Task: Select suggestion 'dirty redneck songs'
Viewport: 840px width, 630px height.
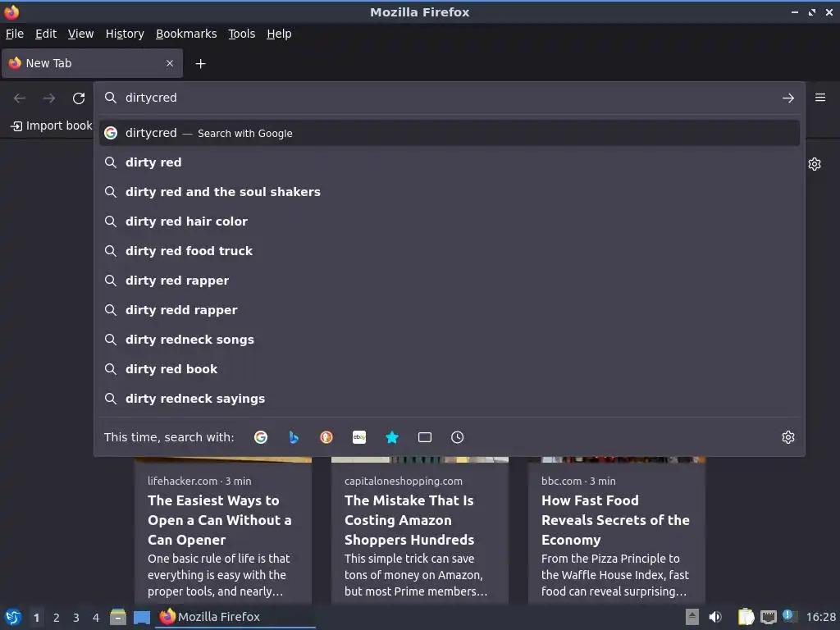Action: click(450, 339)
